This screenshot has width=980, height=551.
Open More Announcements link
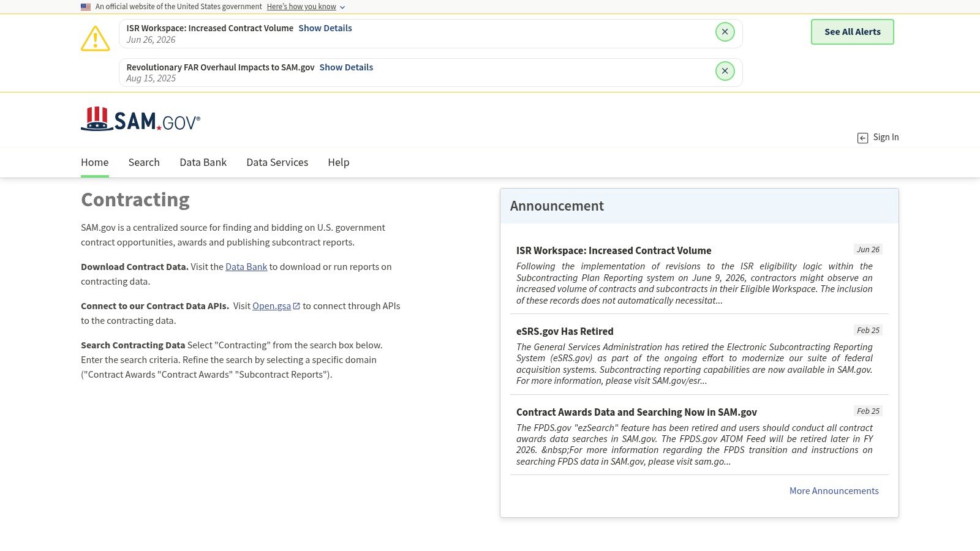[x=834, y=491]
